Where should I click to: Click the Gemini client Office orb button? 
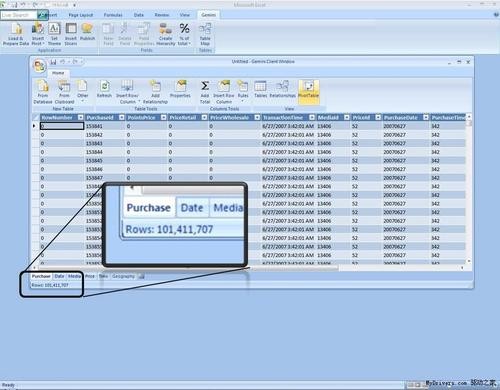coord(39,66)
